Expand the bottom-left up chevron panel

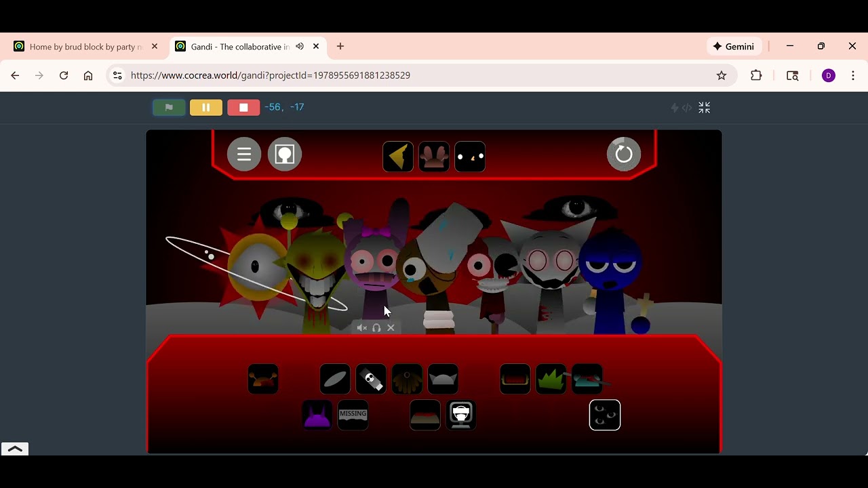[x=15, y=449]
